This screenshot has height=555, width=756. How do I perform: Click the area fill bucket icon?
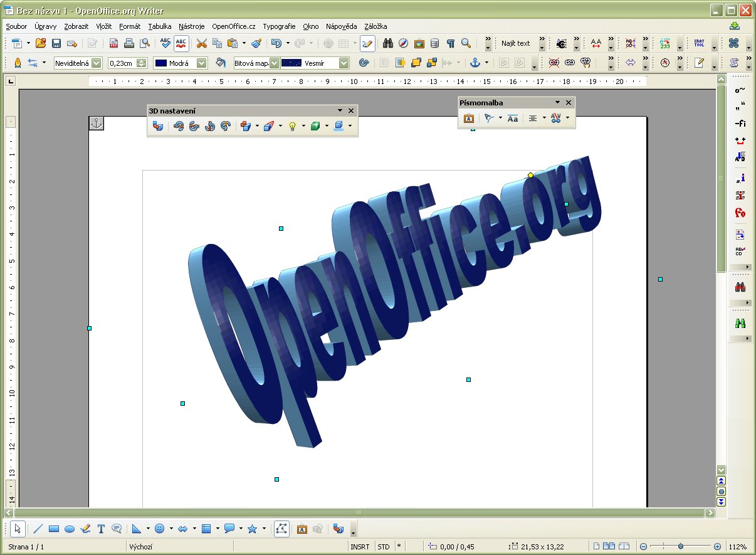220,63
